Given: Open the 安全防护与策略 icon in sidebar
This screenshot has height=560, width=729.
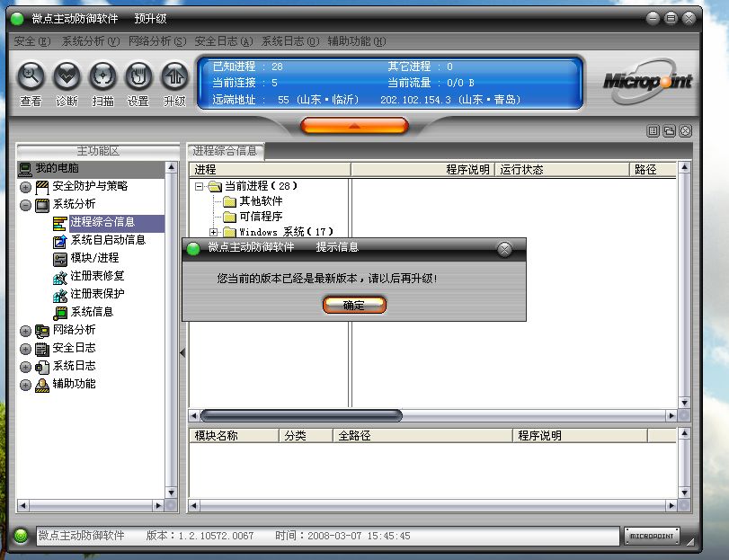Looking at the screenshot, I should [x=42, y=187].
